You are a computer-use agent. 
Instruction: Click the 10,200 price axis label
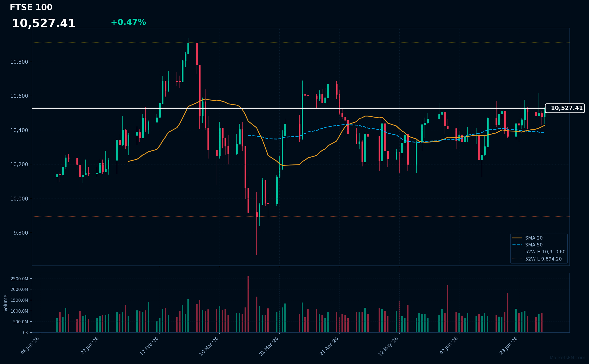click(19, 164)
